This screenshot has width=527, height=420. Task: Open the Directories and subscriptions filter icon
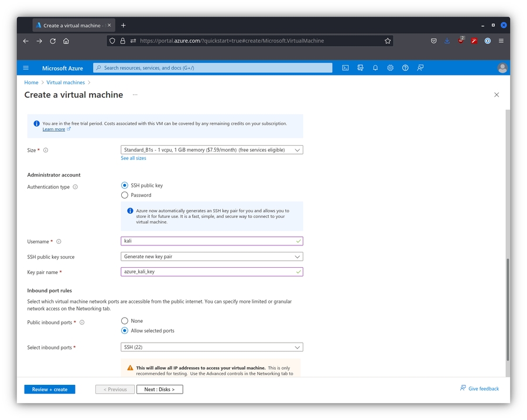(x=361, y=68)
